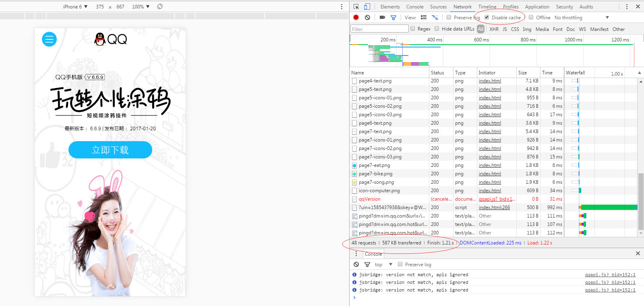Filter requests by Img
The height and width of the screenshot is (306, 644).
tap(527, 29)
